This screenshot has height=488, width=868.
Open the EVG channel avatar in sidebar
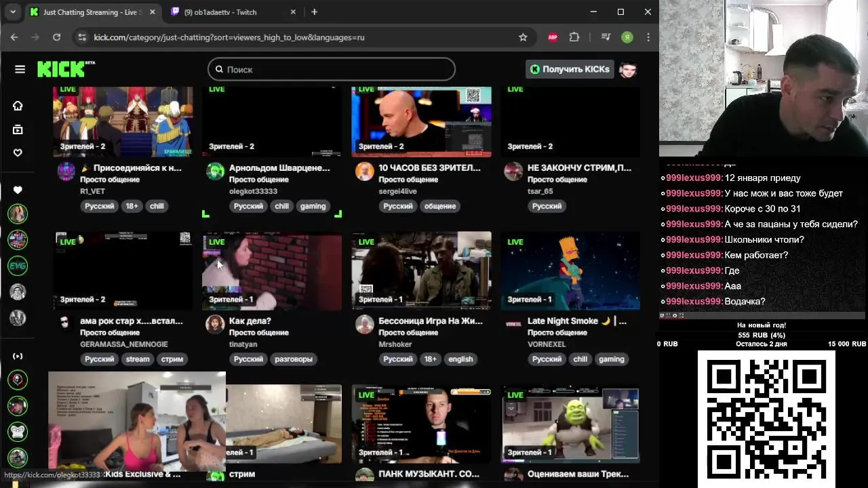(x=18, y=266)
